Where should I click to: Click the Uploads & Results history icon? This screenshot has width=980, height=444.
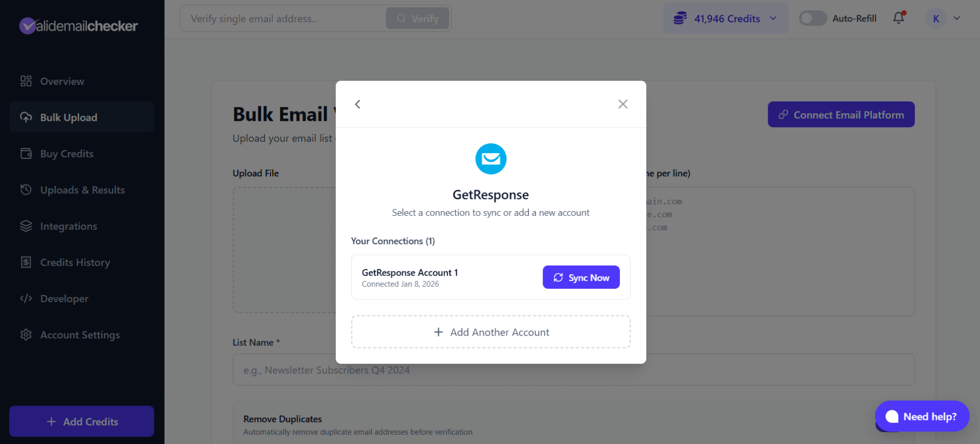coord(26,190)
